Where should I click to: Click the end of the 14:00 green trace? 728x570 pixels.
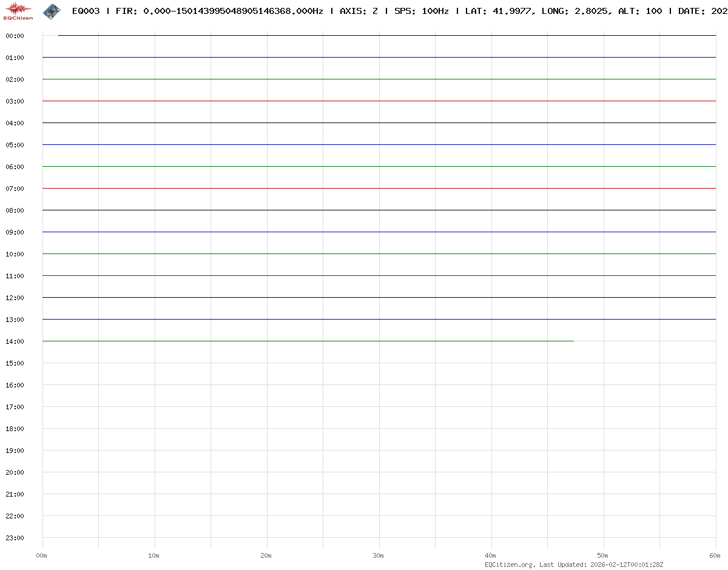point(573,341)
